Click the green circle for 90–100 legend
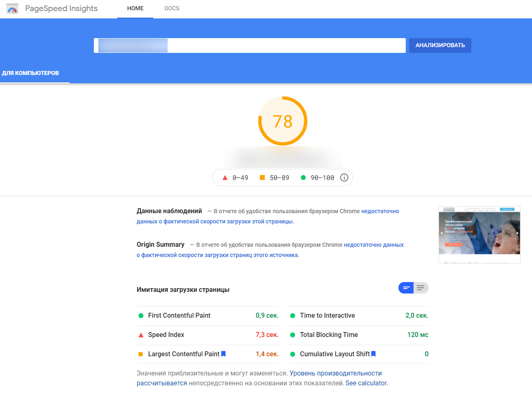Screen dimensions: 532x396 point(303,178)
